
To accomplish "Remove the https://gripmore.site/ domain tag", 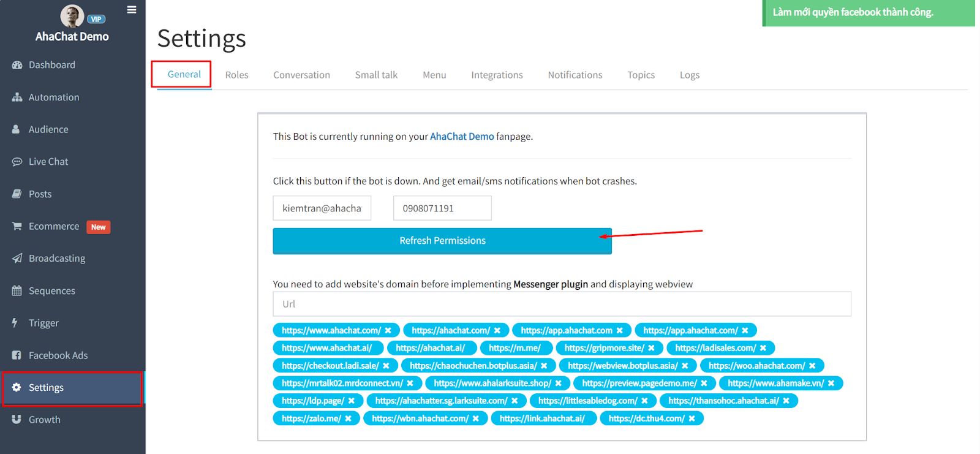I will (652, 348).
